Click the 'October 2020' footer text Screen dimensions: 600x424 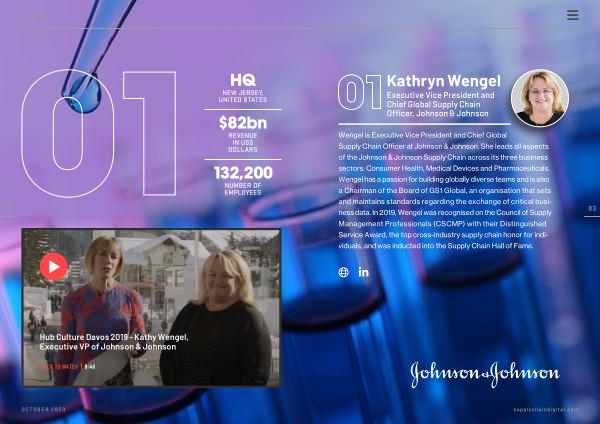click(44, 409)
